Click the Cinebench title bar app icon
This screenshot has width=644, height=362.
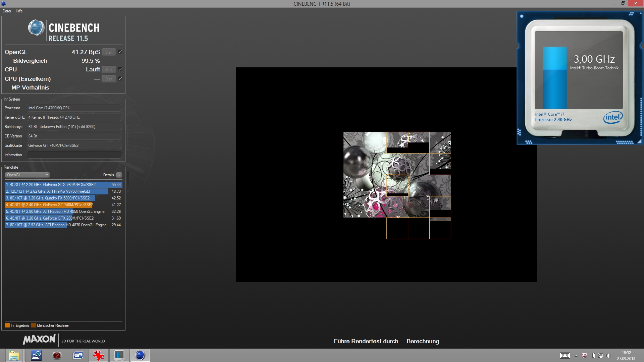coord(3,4)
